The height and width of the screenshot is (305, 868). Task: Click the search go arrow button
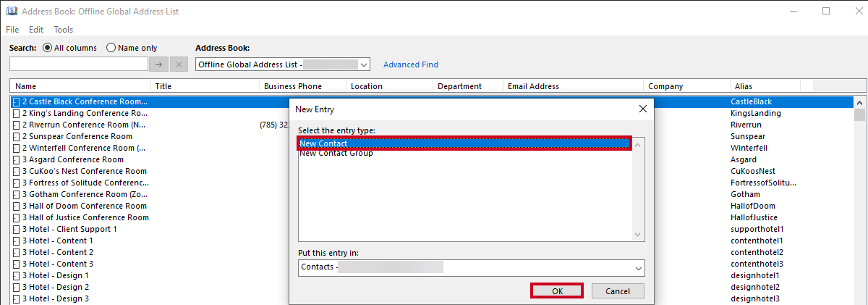click(x=159, y=64)
